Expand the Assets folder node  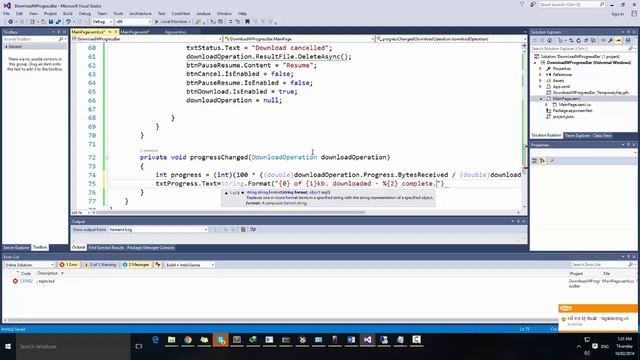tap(540, 81)
